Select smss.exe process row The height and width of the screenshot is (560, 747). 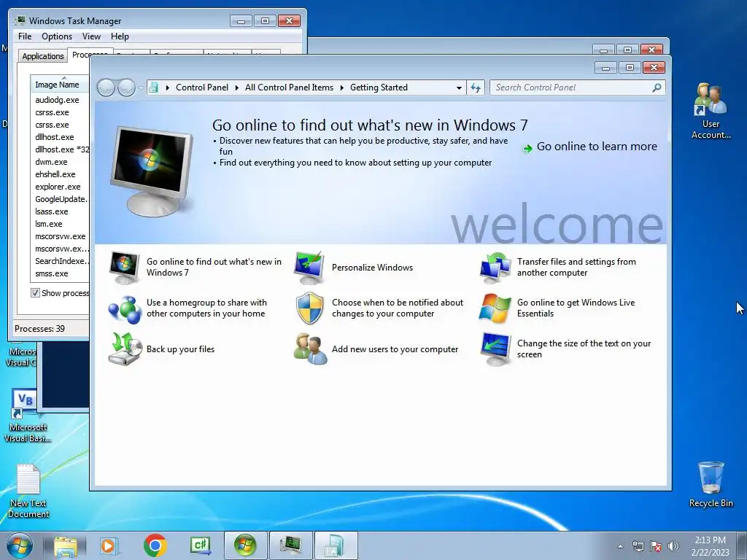pos(60,273)
